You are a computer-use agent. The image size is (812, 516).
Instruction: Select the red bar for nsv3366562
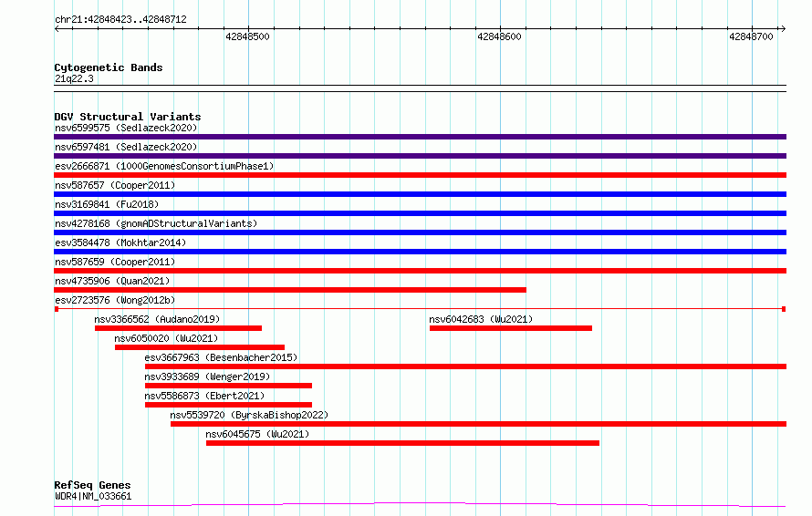[x=178, y=328]
